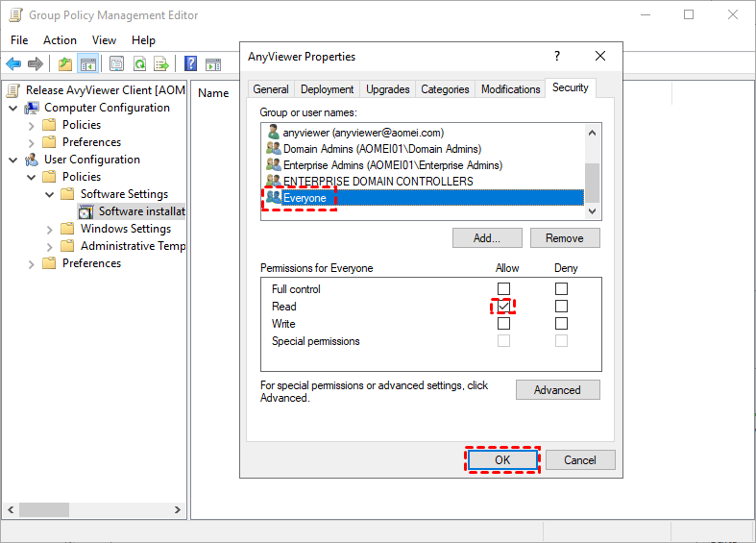Enable Allow Full control checkbox

coord(503,289)
